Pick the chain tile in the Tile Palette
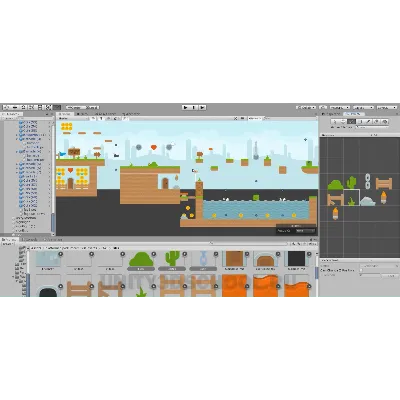Viewport: 400px width, 400px height. click(368, 181)
